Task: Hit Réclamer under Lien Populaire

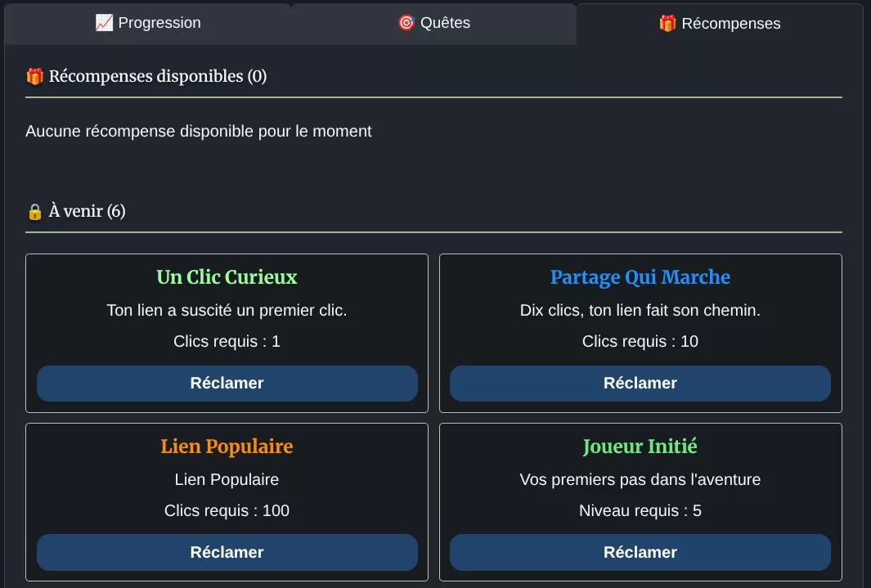Action: click(x=227, y=553)
